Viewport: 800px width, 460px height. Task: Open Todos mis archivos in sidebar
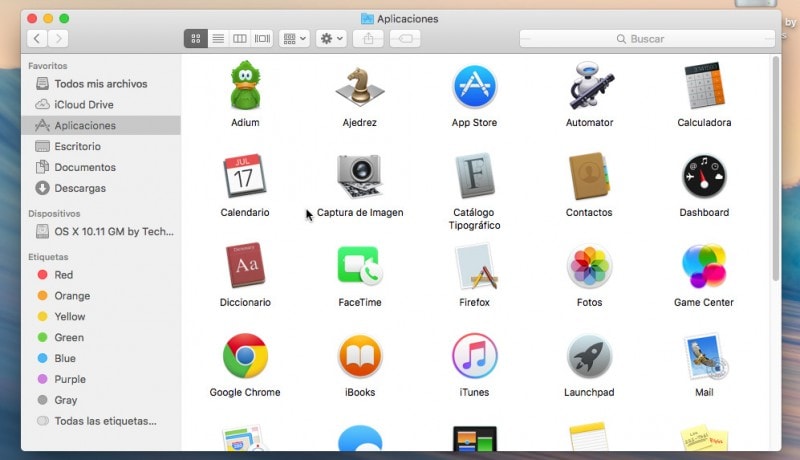click(x=101, y=84)
